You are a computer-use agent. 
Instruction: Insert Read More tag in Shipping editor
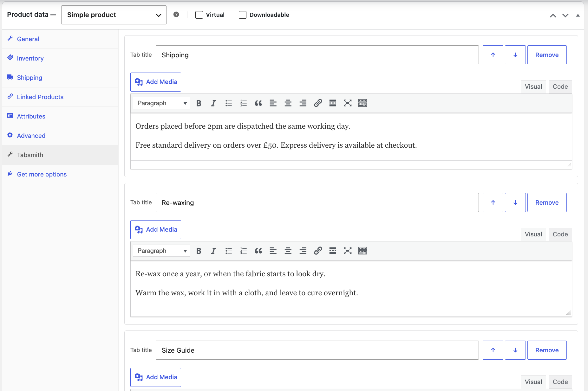[x=333, y=103]
